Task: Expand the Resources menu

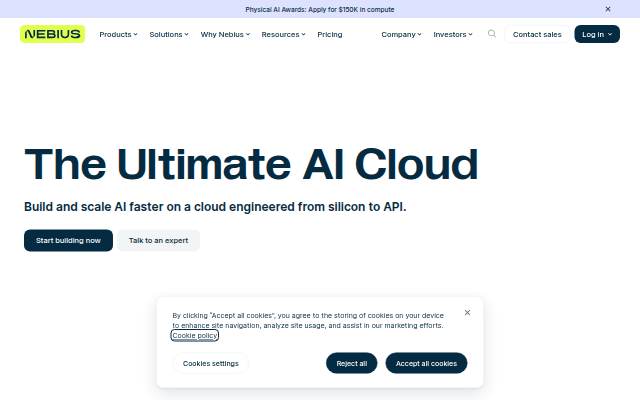Action: tap(283, 34)
